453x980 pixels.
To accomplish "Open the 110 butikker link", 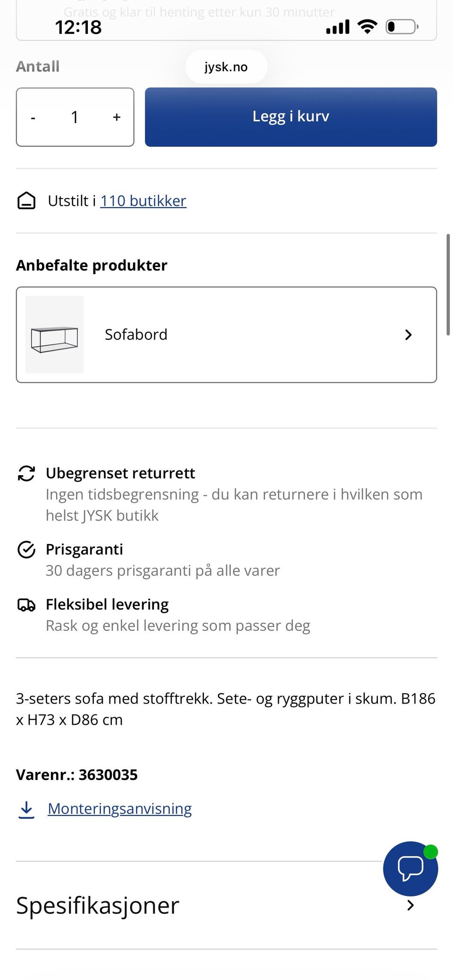I will pyautogui.click(x=143, y=201).
